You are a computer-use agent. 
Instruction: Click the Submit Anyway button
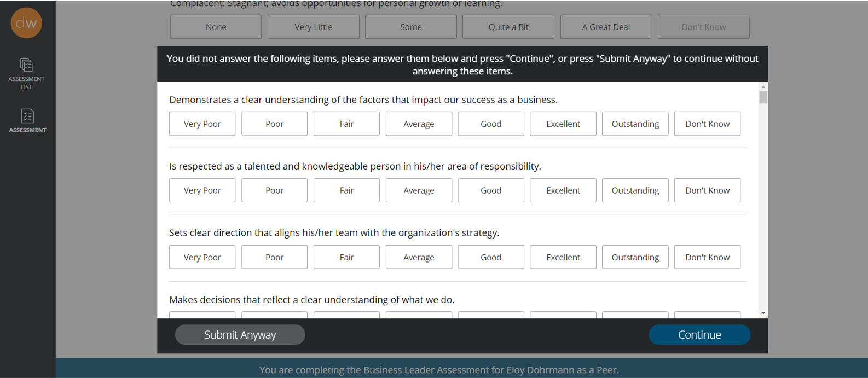240,335
